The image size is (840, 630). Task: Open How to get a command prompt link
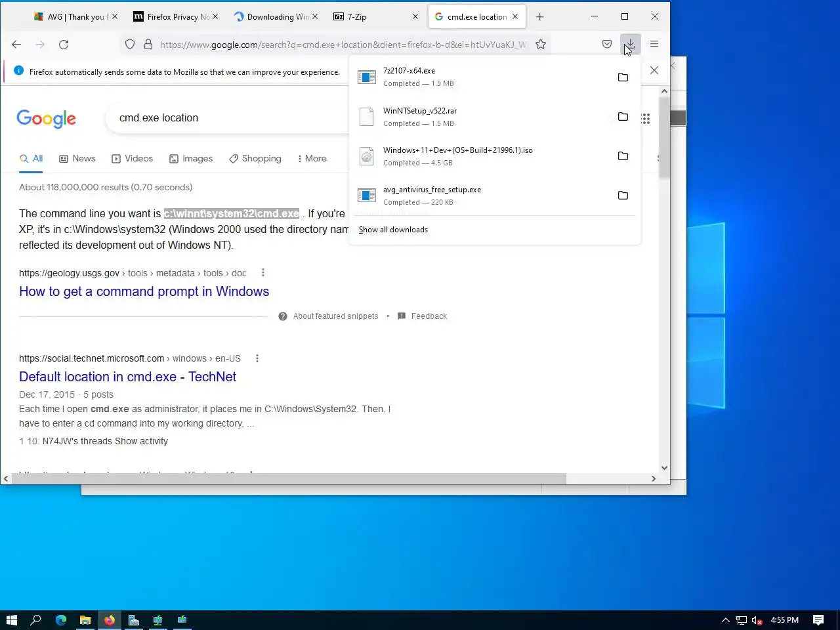144,291
